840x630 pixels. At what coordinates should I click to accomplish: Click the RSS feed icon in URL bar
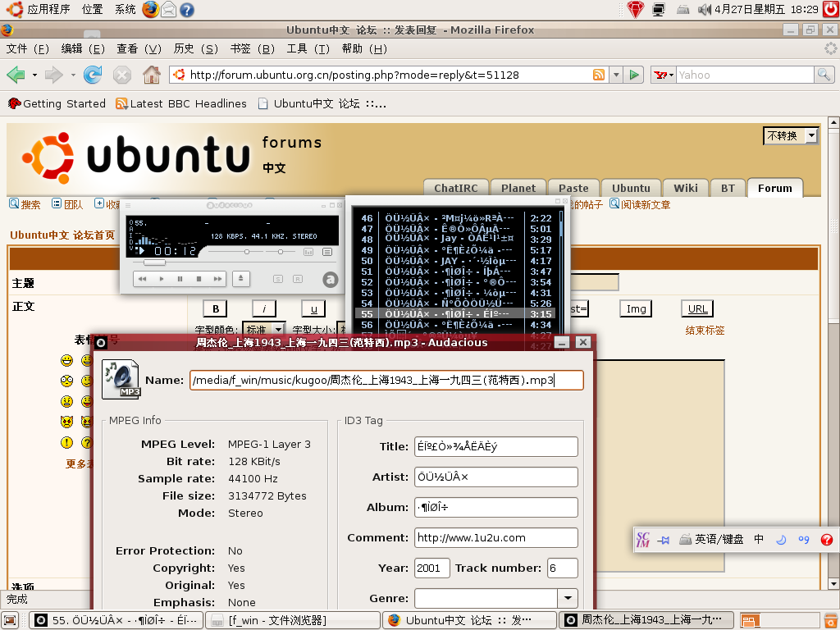[598, 75]
